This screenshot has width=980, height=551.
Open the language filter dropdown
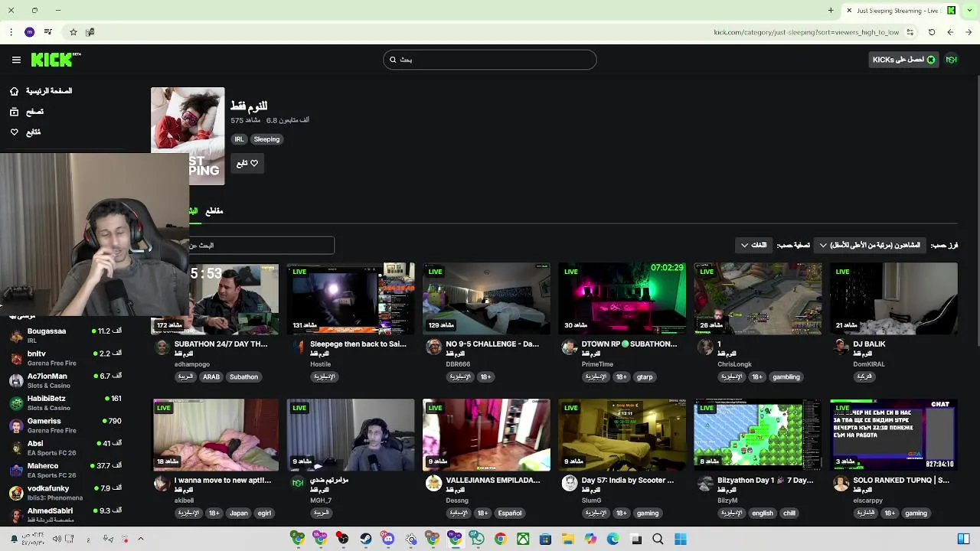tap(753, 246)
